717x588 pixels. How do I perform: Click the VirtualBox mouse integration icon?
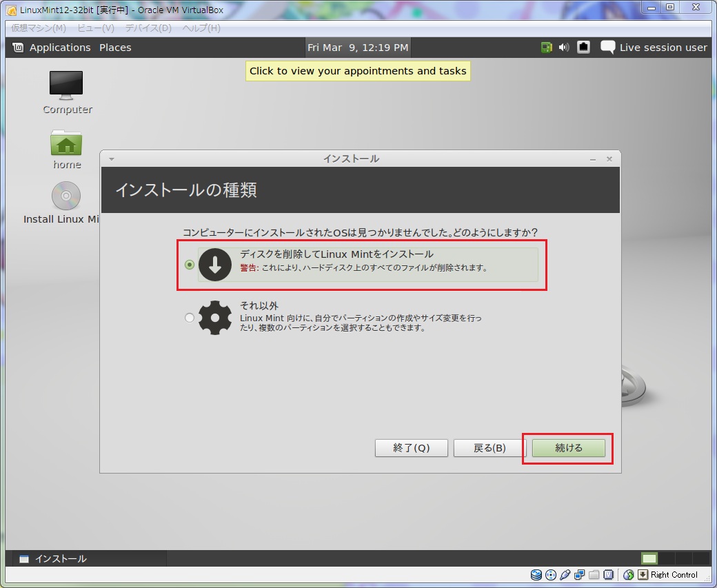[628, 575]
